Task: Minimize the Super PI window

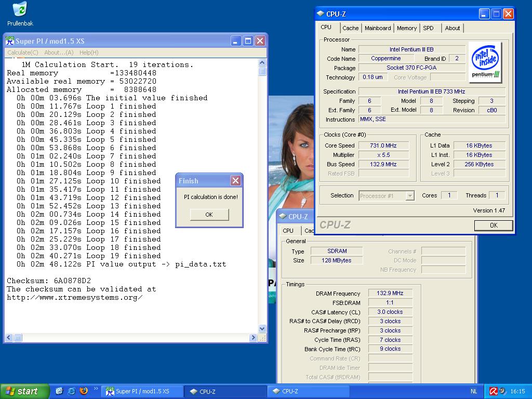Action: tap(236, 41)
